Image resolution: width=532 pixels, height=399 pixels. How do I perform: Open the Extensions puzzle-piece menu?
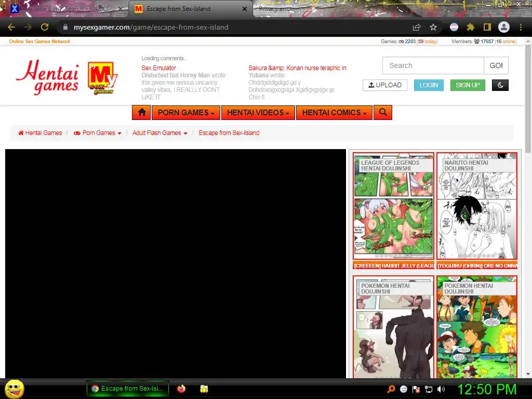point(470,27)
